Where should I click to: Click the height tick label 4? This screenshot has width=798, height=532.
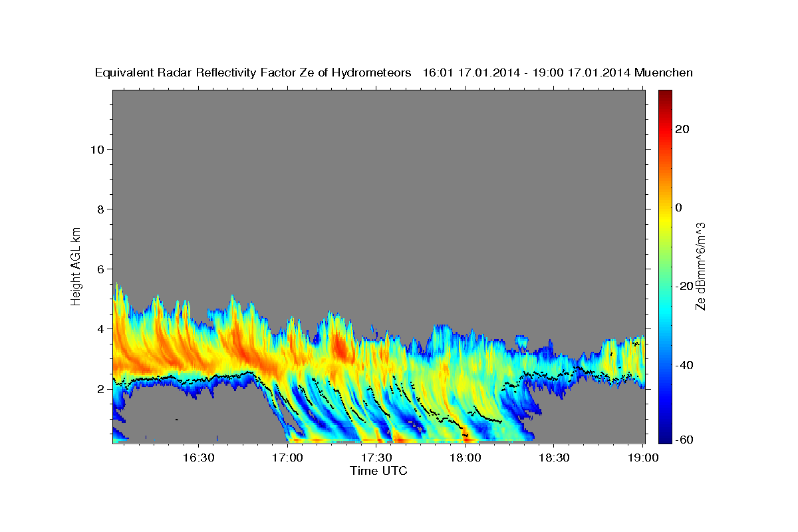pyautogui.click(x=100, y=329)
